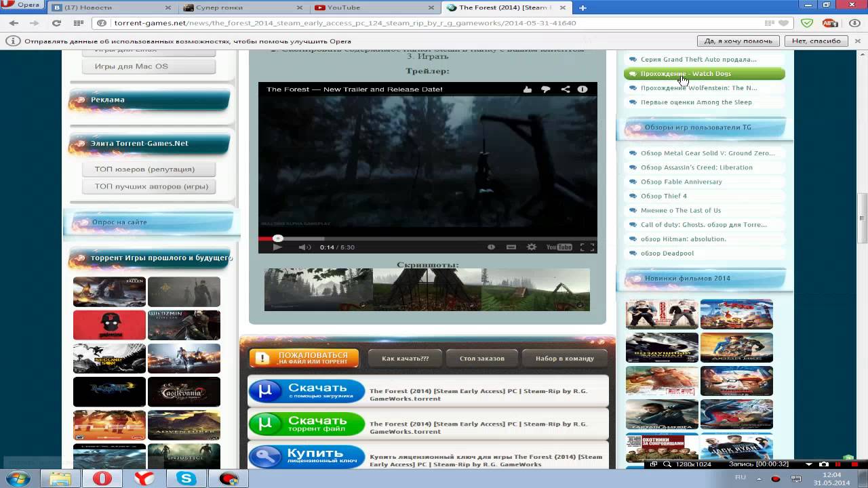Open 'Набор в команду' button
This screenshot has width=868, height=488.
click(565, 358)
